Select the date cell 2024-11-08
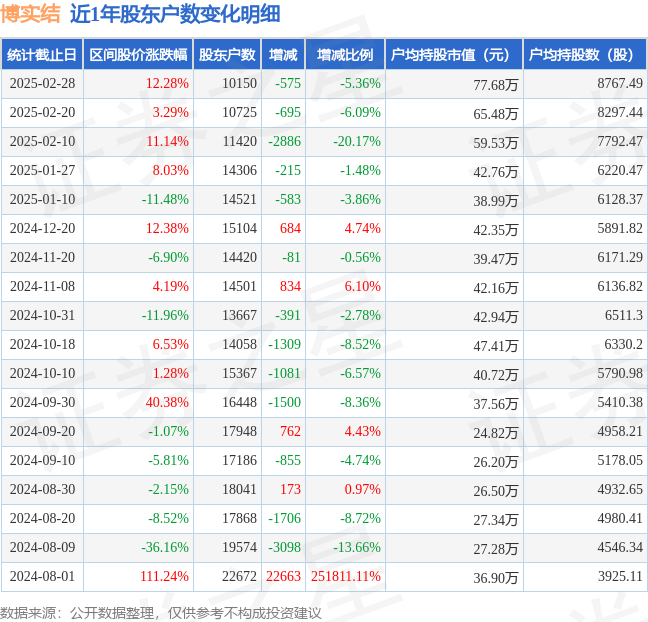 click(43, 286)
